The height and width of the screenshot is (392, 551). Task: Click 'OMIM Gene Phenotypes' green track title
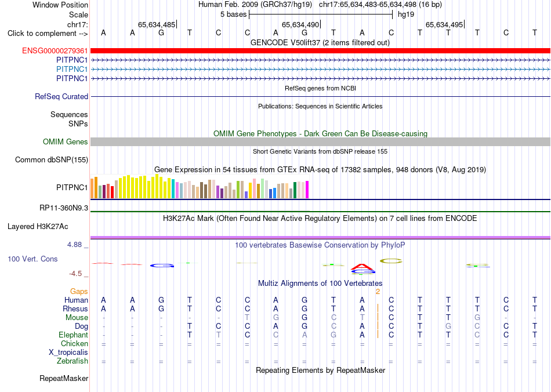pyautogui.click(x=320, y=133)
